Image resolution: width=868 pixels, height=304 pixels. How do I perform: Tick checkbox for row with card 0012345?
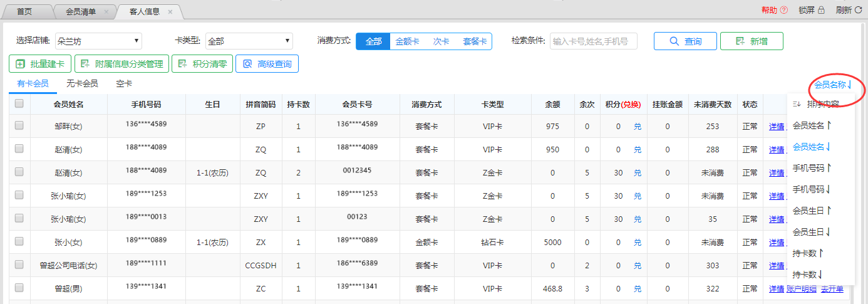19,172
